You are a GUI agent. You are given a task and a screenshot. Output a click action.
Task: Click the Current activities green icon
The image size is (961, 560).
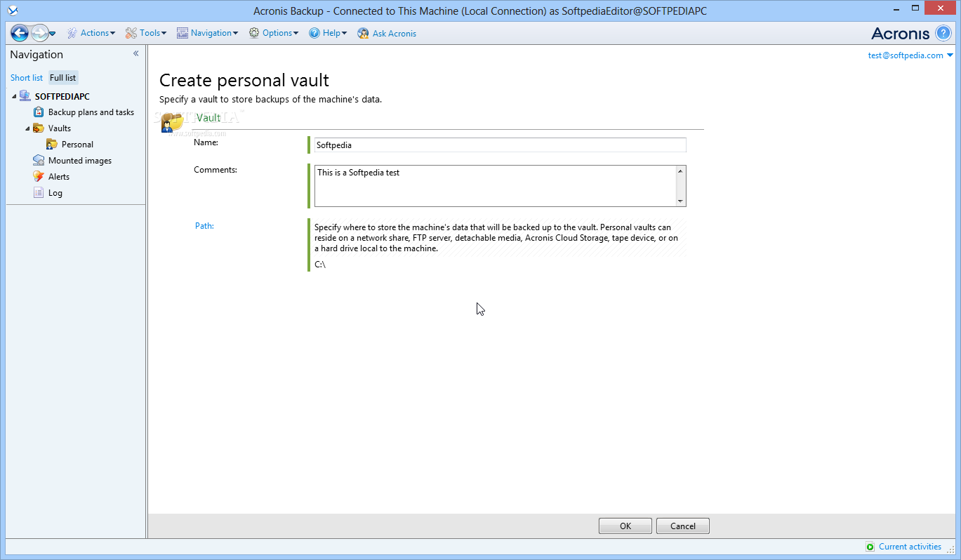click(x=870, y=547)
